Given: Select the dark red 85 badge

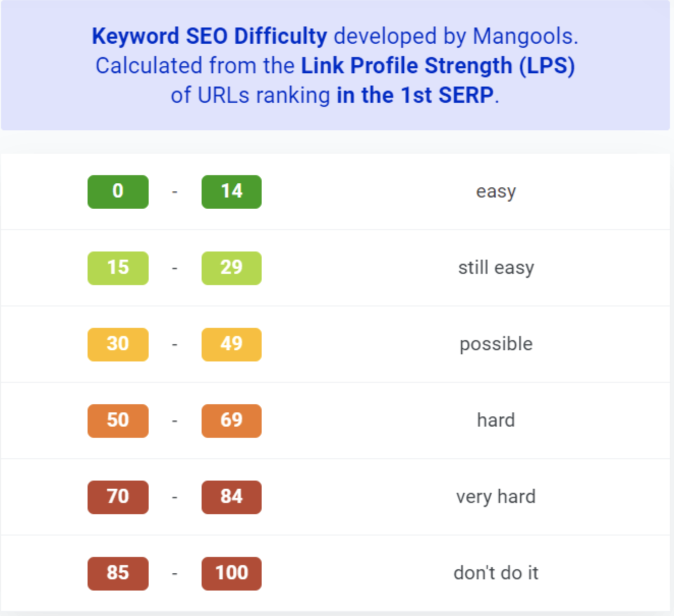Looking at the screenshot, I should 118,573.
